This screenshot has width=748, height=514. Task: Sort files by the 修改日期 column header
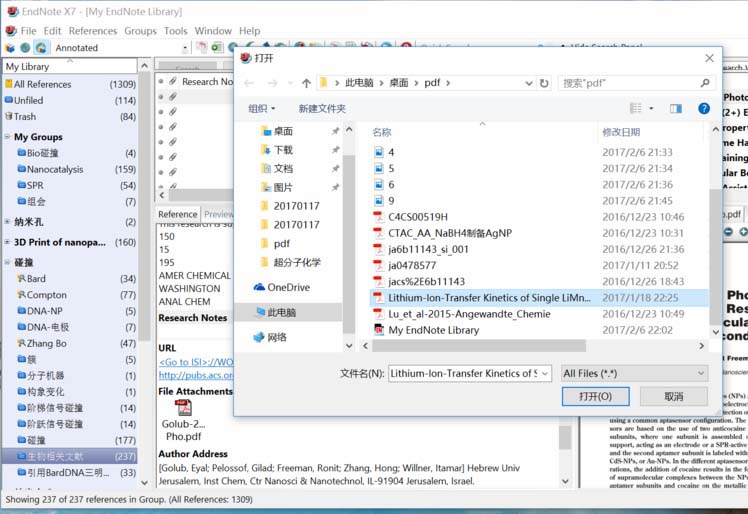621,132
